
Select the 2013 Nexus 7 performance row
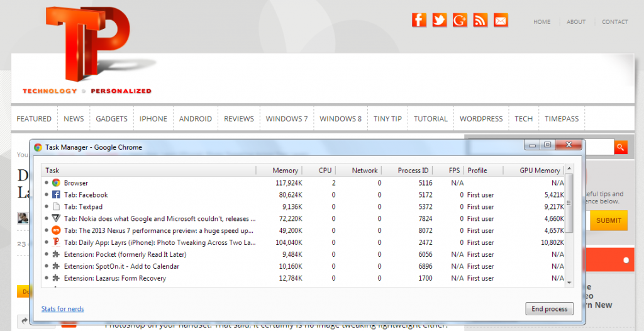(x=159, y=231)
